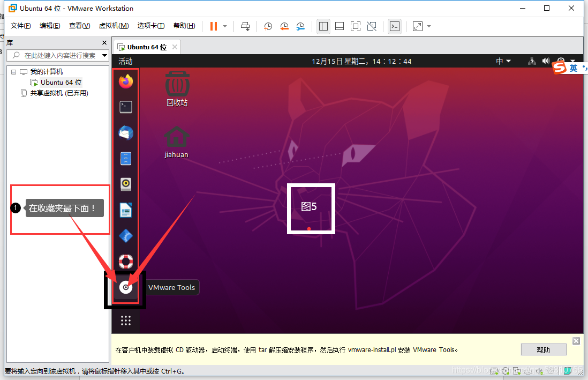
Task: Revert the VM to its snapshot
Action: coord(284,26)
